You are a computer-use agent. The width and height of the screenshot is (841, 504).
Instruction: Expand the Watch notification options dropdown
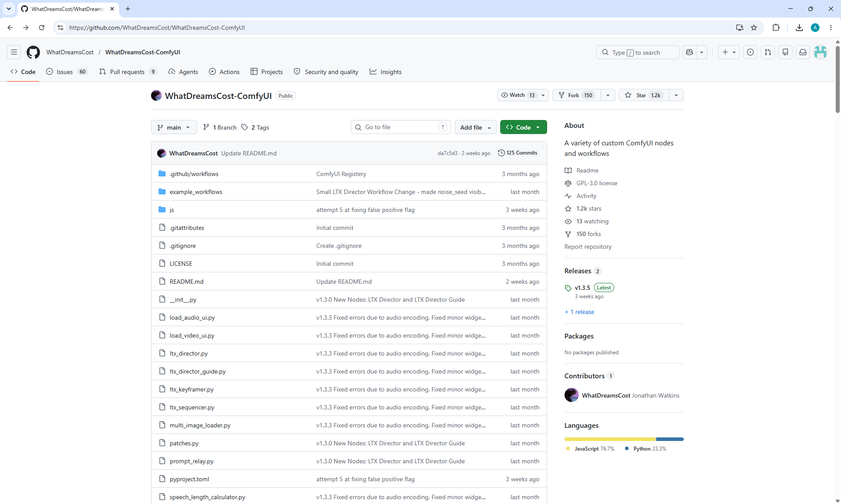543,95
